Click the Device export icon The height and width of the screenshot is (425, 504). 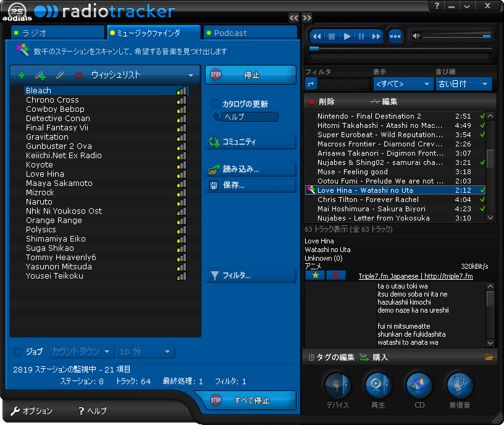pos(337,384)
